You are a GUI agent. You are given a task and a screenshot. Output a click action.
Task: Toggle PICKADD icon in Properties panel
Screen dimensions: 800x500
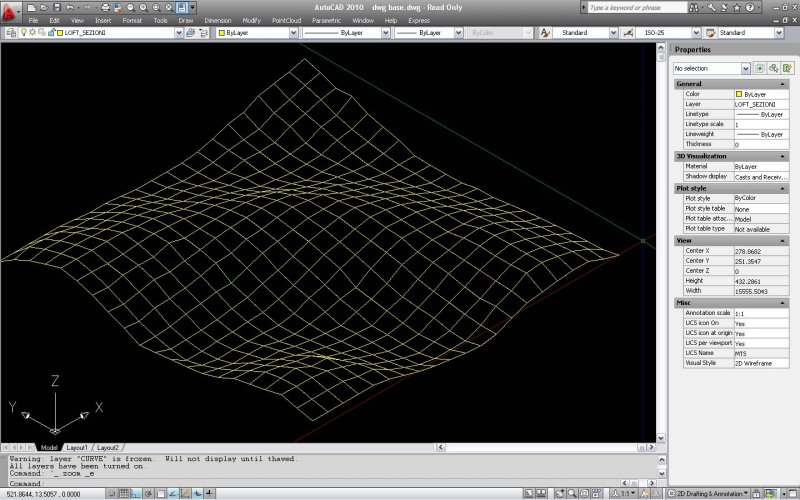tap(760, 68)
